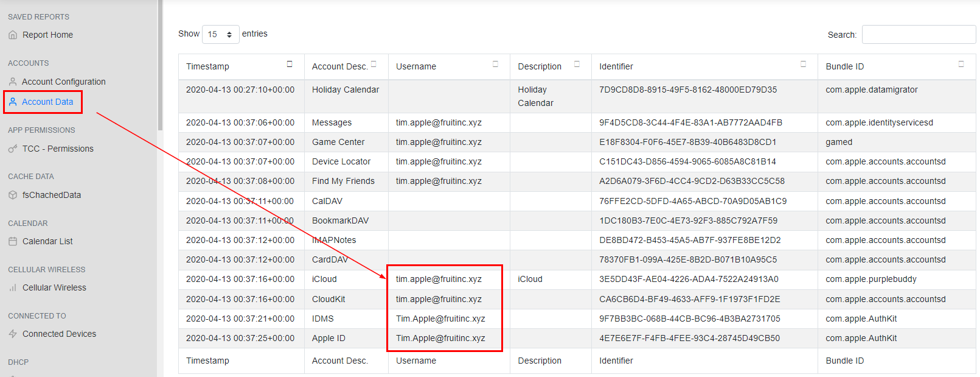Open the Connected Devices report
Viewport: 980px width, 377px height.
59,334
